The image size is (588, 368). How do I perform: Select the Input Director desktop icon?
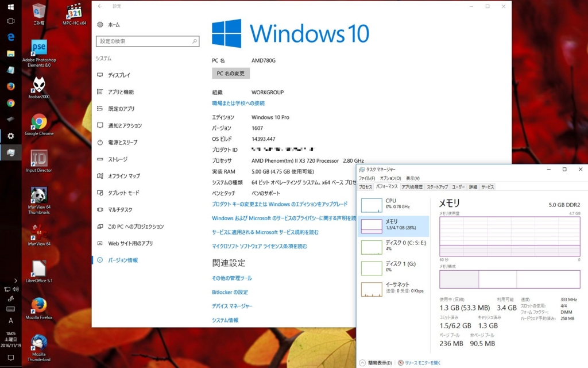click(x=39, y=162)
